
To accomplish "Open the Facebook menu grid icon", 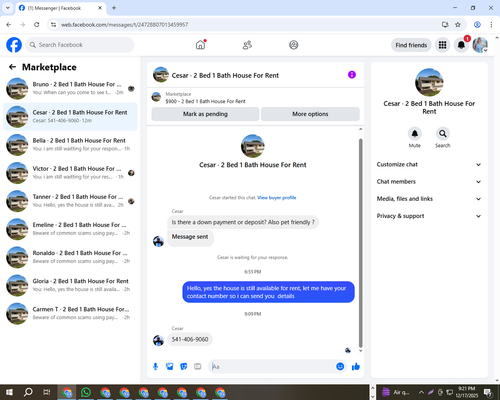I will pyautogui.click(x=442, y=45).
